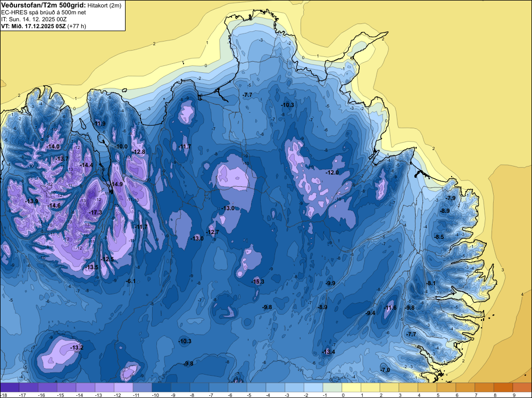
Task: Click the line EC-HRES spá brúuð á 500m net
Action: click(x=44, y=12)
